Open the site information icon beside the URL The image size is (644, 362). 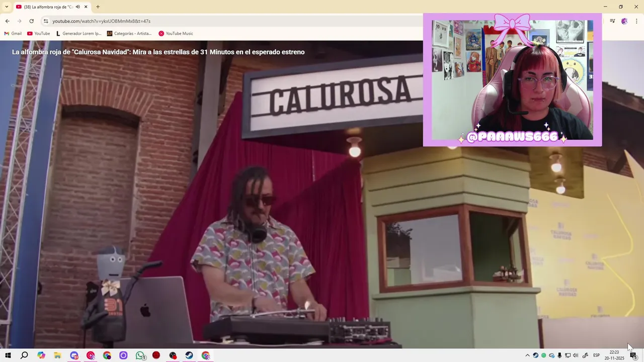[x=46, y=21]
